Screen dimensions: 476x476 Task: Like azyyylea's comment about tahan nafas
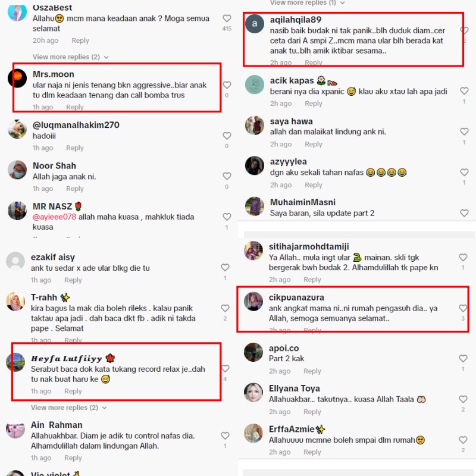[464, 172]
